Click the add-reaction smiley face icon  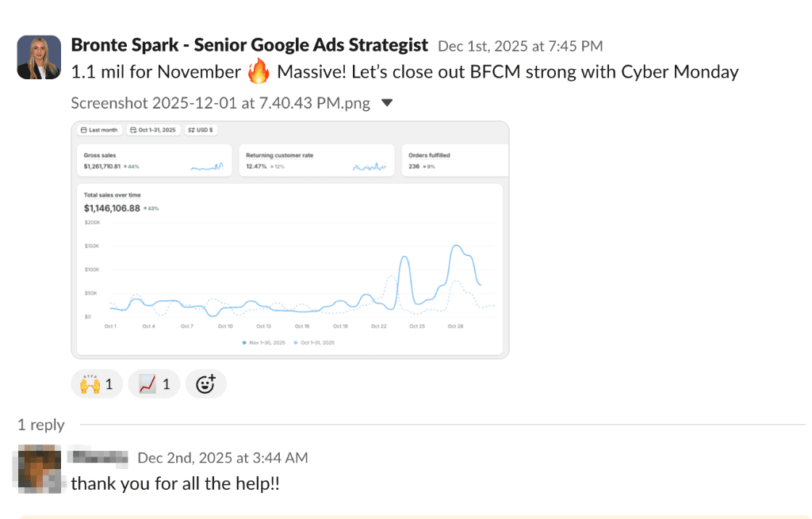pos(205,384)
